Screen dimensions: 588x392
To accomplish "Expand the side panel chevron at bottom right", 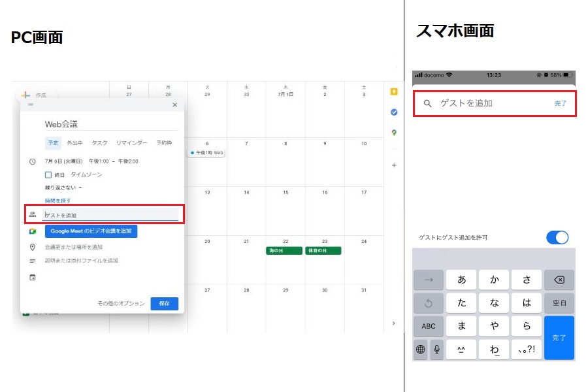I will 393,323.
